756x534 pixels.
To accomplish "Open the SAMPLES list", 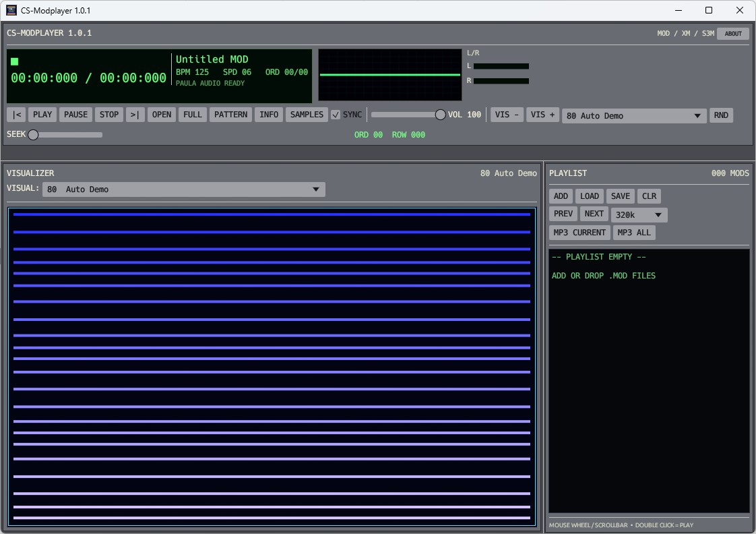I will coord(307,115).
